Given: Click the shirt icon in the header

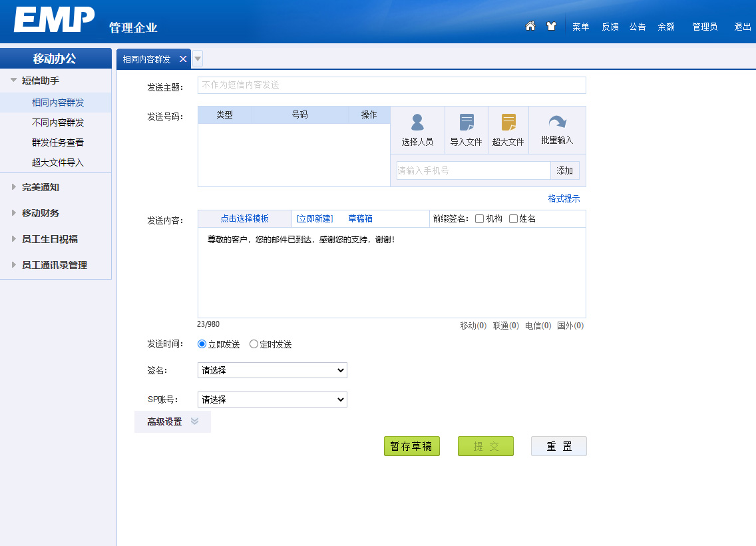Looking at the screenshot, I should pos(551,25).
